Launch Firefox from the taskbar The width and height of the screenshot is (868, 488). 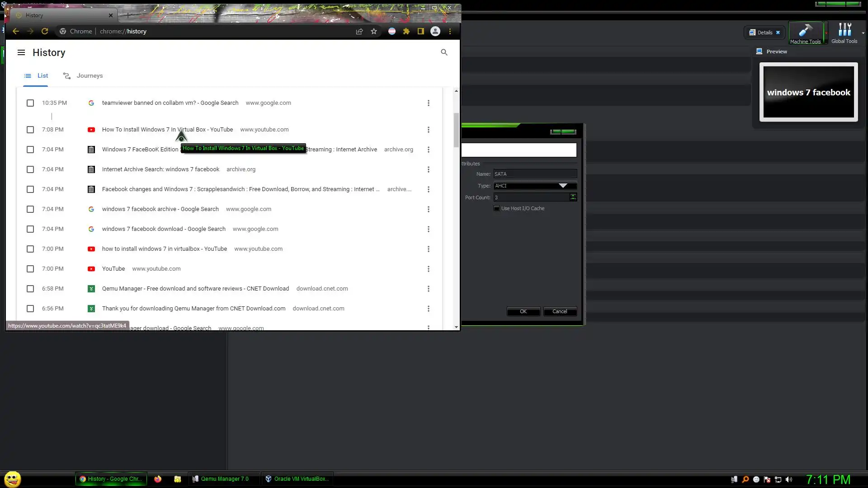point(158,479)
